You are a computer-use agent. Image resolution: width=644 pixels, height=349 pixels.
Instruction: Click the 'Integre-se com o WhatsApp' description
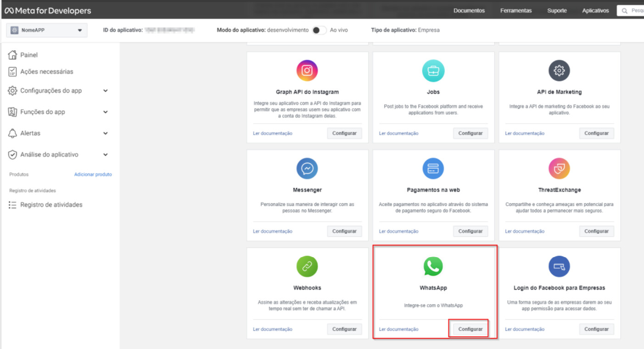pyautogui.click(x=433, y=305)
